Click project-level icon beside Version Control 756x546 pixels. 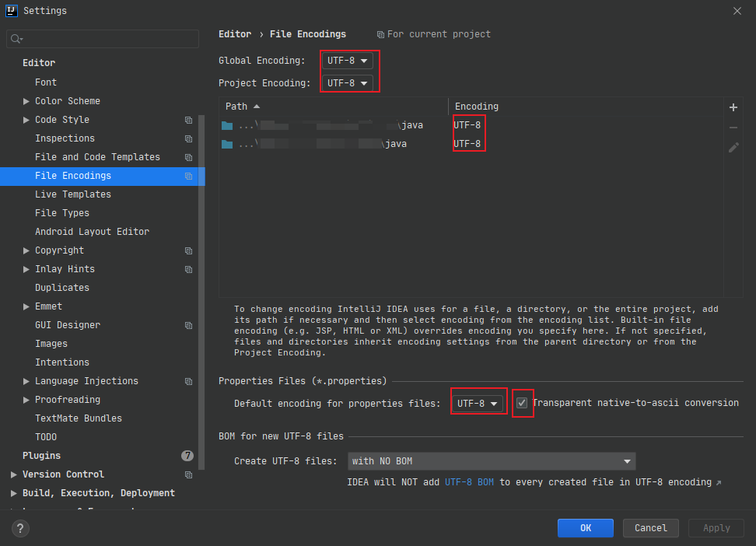pos(188,475)
